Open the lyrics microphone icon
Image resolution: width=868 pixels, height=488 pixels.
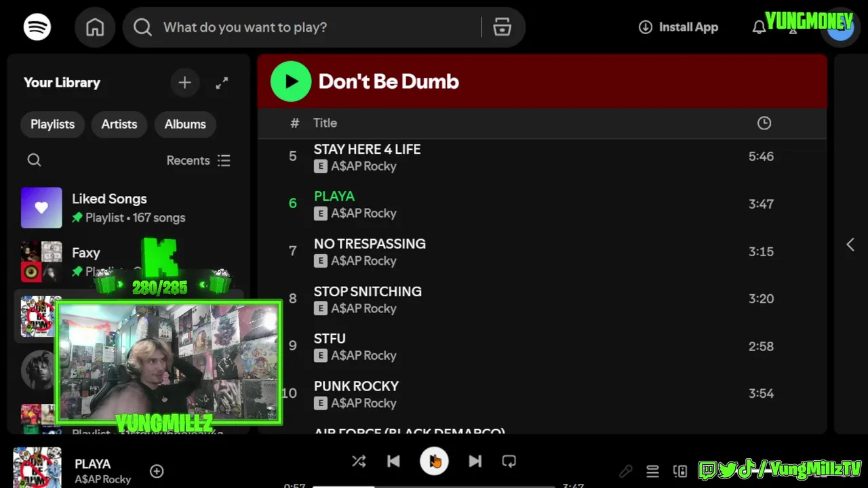pyautogui.click(x=626, y=471)
